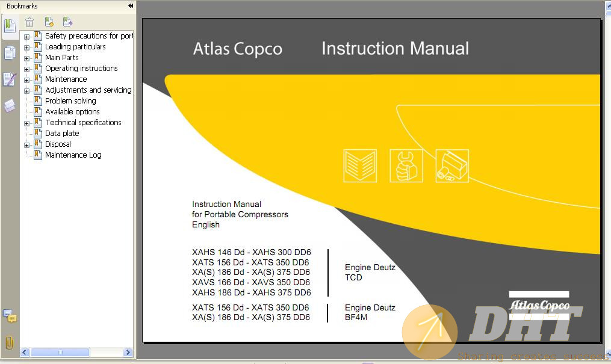
Task: Open the Signatures panel icon
Action: (10, 79)
